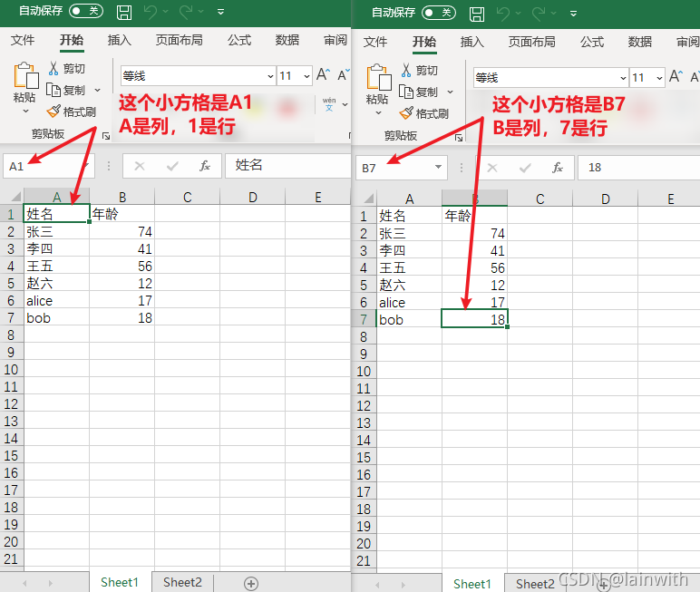Image resolution: width=700 pixels, height=592 pixels.
Task: Select Sheet1 tab in right window
Action: pos(472,584)
